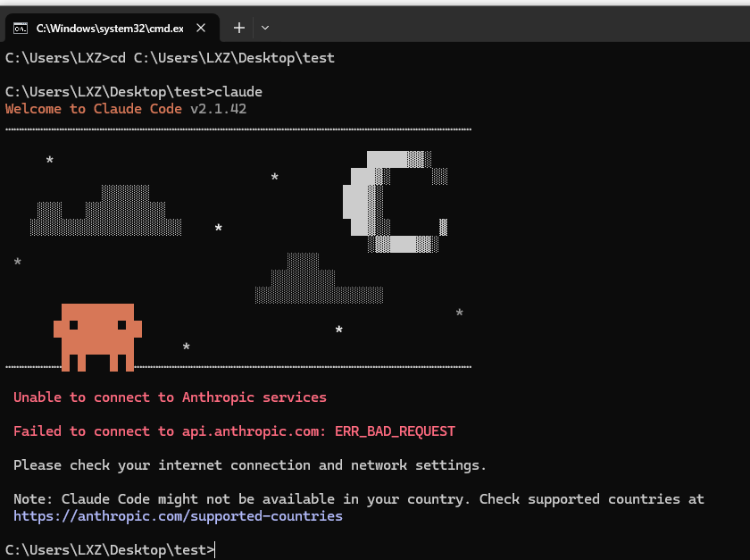Open the anthropic.com/supported-countries link
750x560 pixels.
click(x=178, y=516)
